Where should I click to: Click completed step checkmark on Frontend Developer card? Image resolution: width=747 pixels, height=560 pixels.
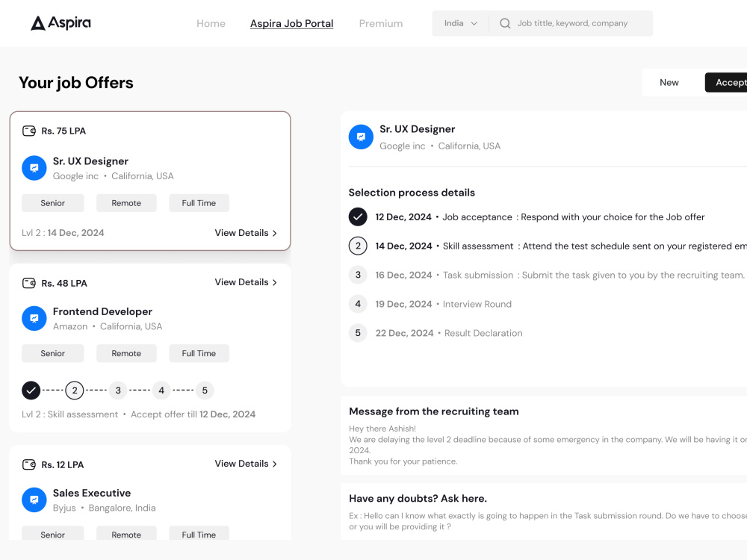pos(31,391)
